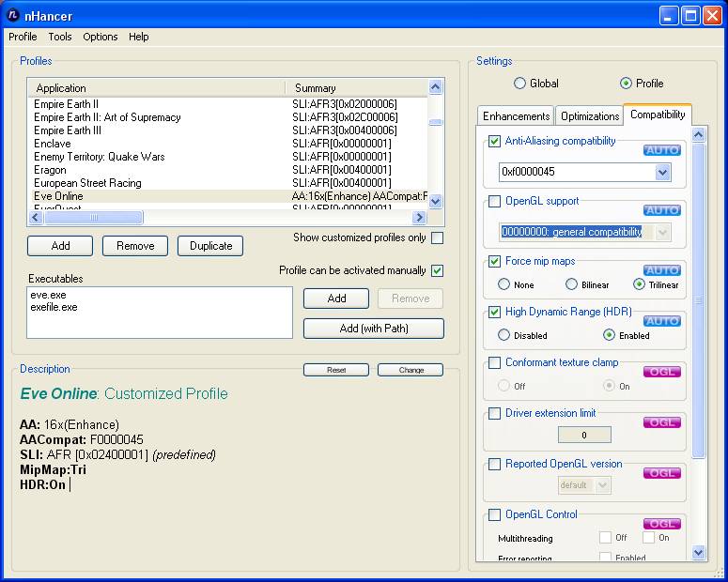Click the AUTO badge for High Dynamic Range

click(661, 321)
